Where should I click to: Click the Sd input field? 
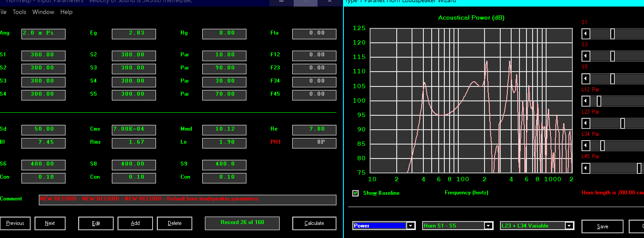click(43, 130)
